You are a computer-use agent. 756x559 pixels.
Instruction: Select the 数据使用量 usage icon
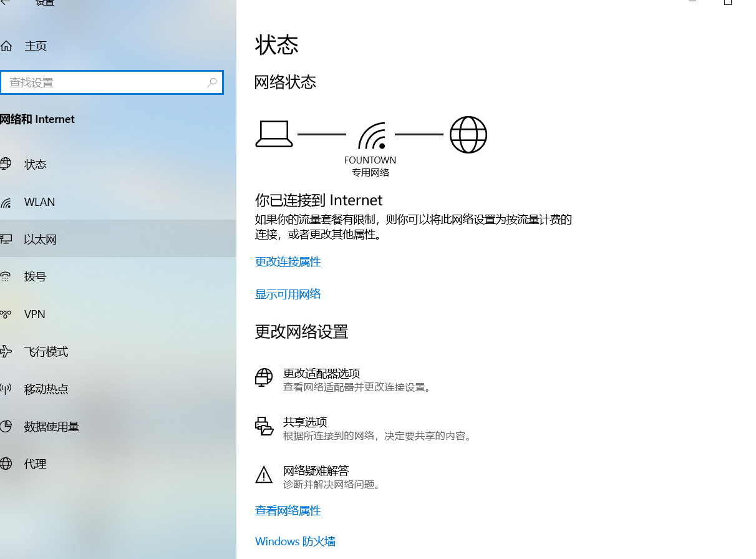[6, 426]
